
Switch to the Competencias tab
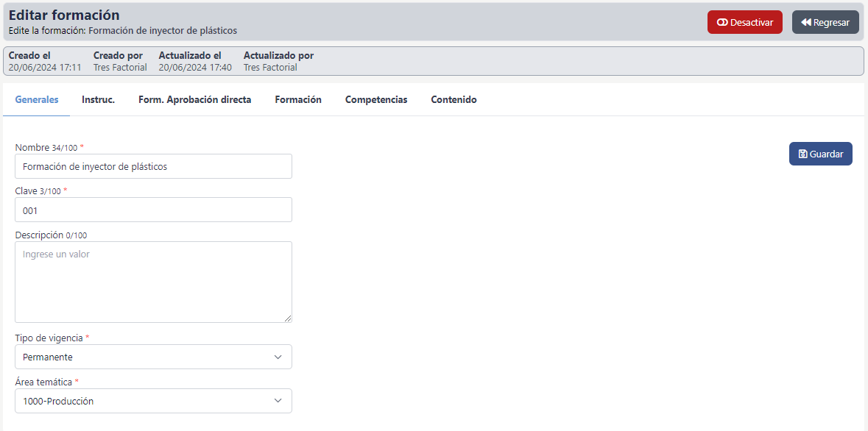376,100
